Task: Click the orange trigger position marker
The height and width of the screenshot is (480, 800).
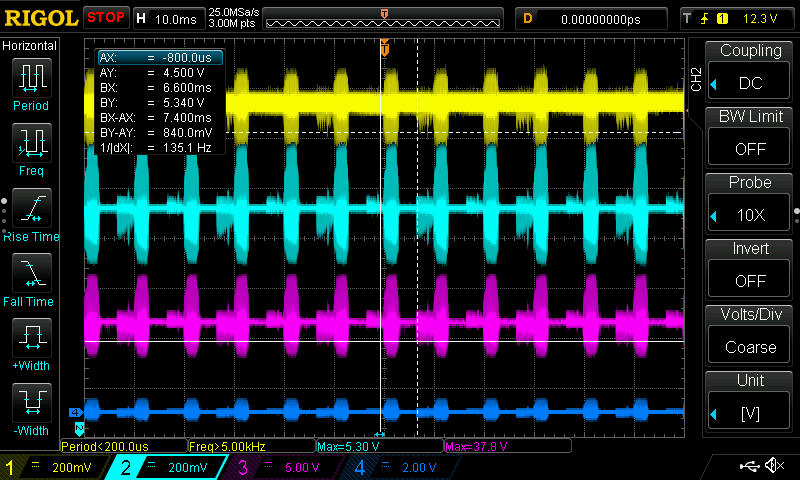Action: pyautogui.click(x=384, y=47)
